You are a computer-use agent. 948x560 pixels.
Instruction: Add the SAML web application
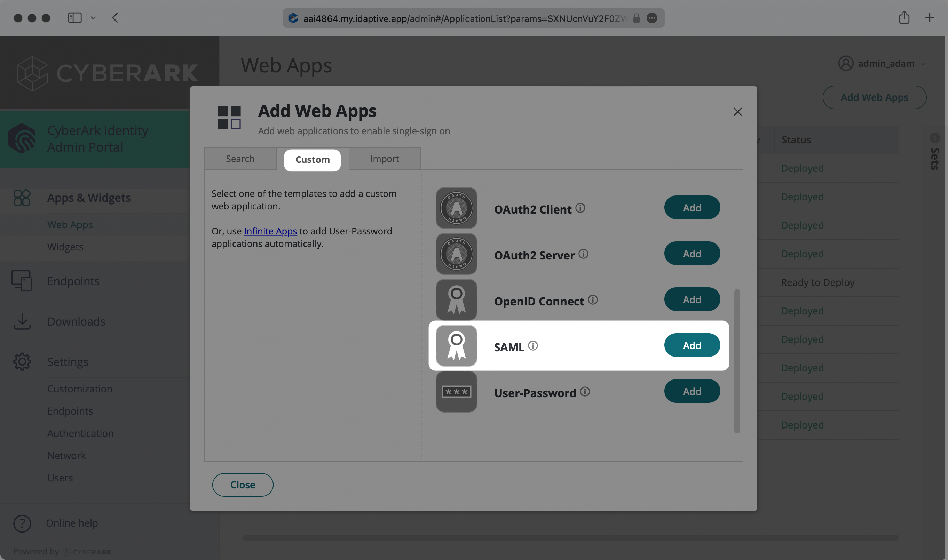click(x=692, y=345)
